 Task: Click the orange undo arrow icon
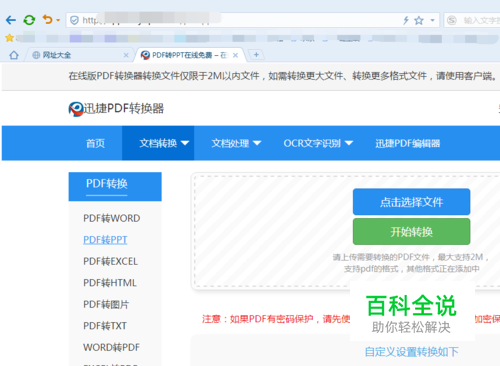tap(48, 20)
